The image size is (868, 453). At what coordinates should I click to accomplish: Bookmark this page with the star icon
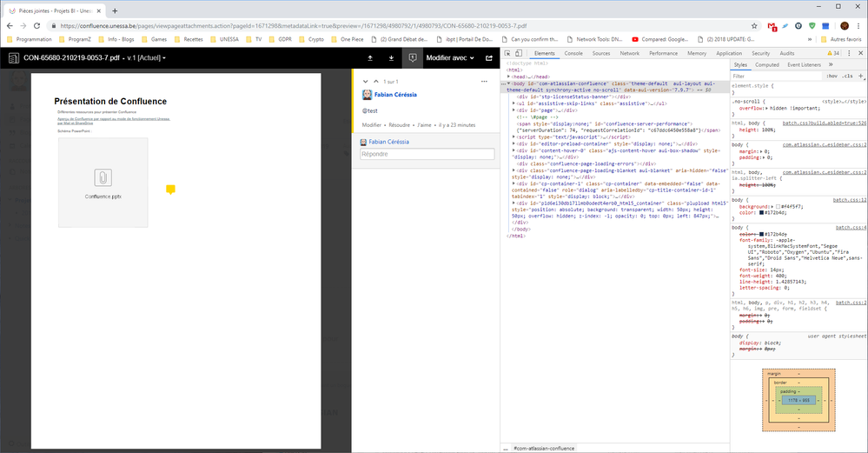pos(754,25)
